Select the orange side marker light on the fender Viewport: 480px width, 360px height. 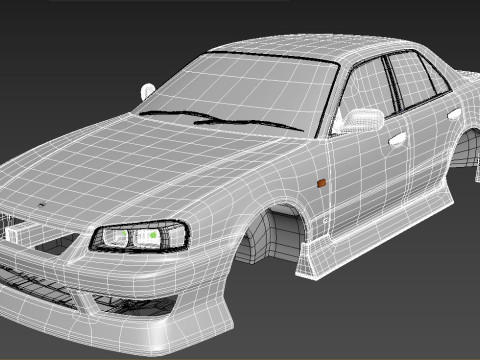click(x=321, y=183)
